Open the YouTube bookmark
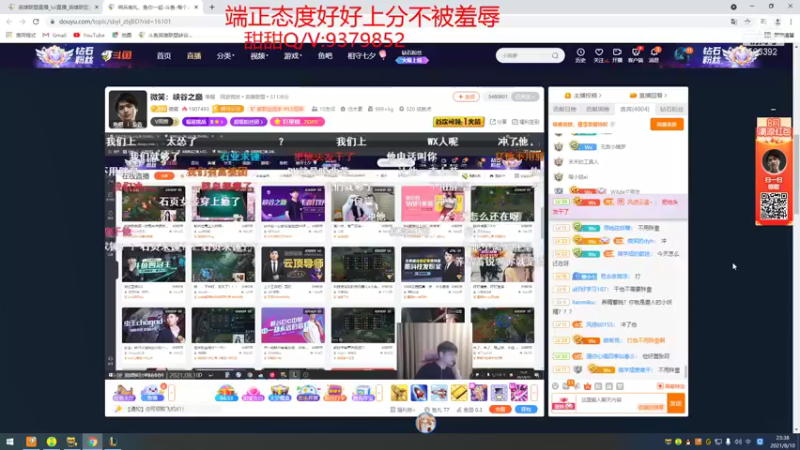The height and width of the screenshot is (450, 800). tap(89, 35)
